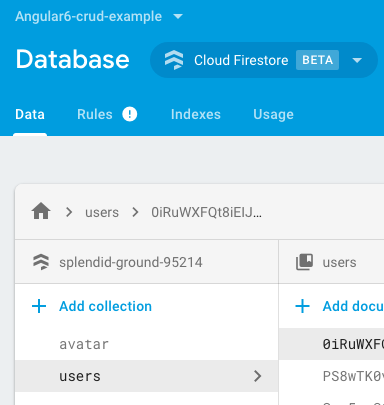Viewport: 384px width, 405px height.
Task: Click the Cloud Firestore layered logo icon
Action: tap(174, 60)
